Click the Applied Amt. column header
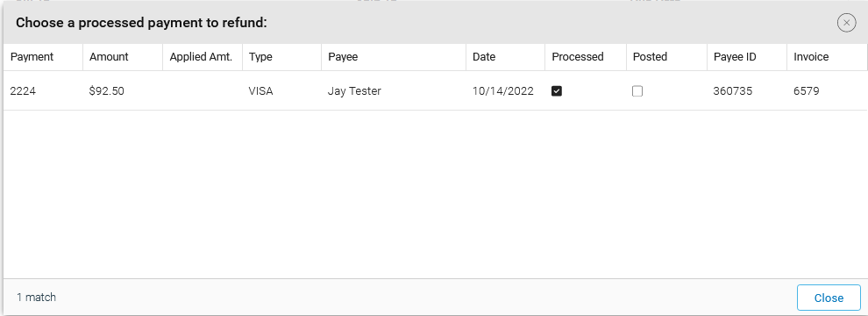The width and height of the screenshot is (868, 316). coord(201,56)
